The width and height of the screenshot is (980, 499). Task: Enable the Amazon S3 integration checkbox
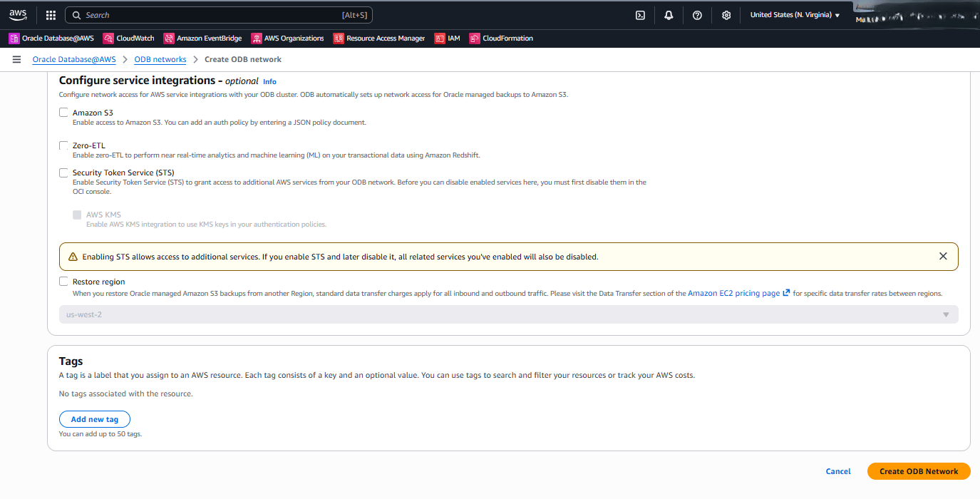click(x=63, y=112)
